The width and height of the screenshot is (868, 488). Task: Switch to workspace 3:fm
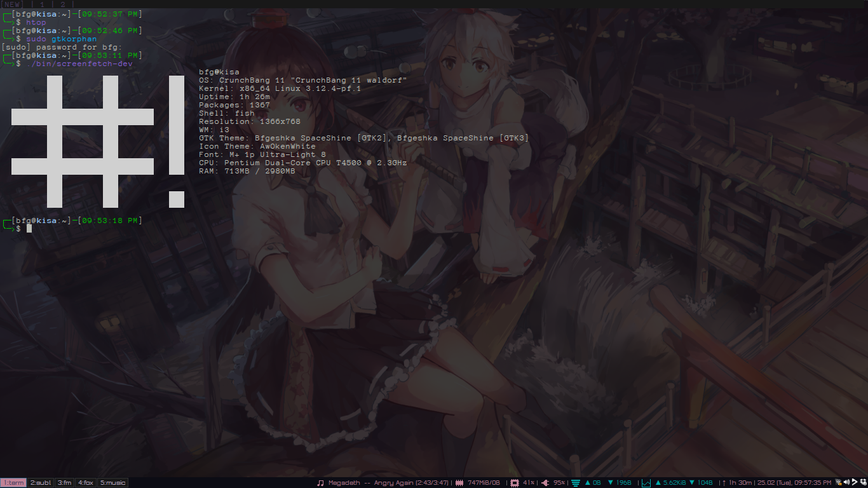[x=65, y=483]
